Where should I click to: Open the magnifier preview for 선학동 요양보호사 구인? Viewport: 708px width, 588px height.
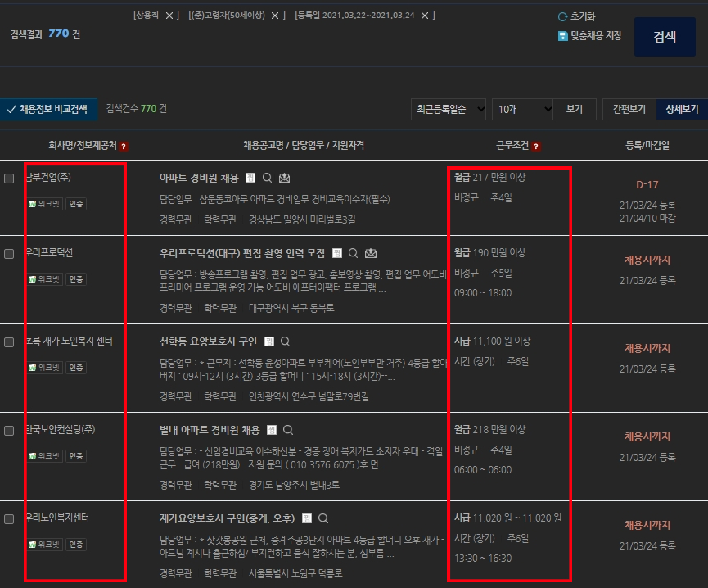click(x=286, y=343)
